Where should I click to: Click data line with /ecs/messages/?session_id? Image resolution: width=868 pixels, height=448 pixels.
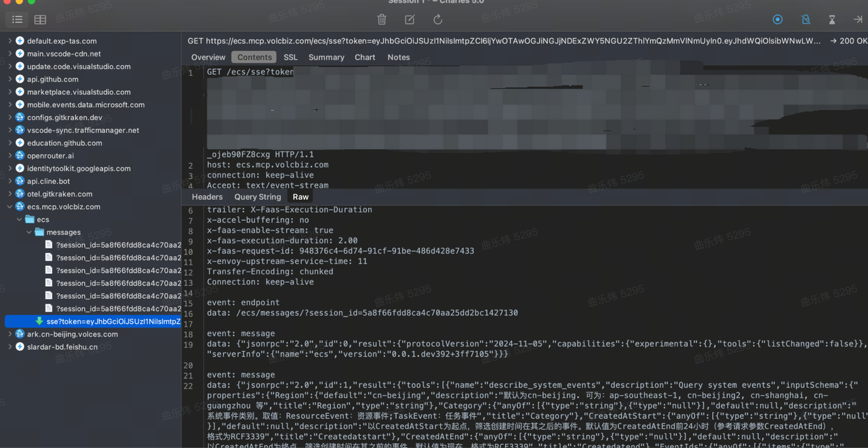(x=362, y=312)
